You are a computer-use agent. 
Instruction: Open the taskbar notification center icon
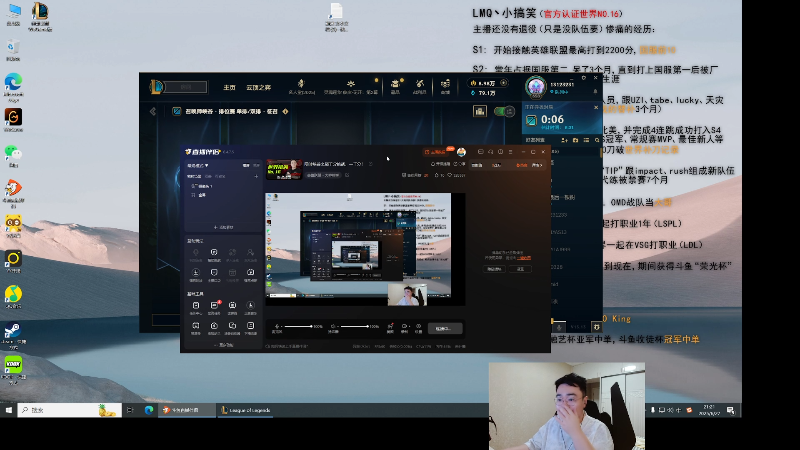pyautogui.click(x=731, y=410)
